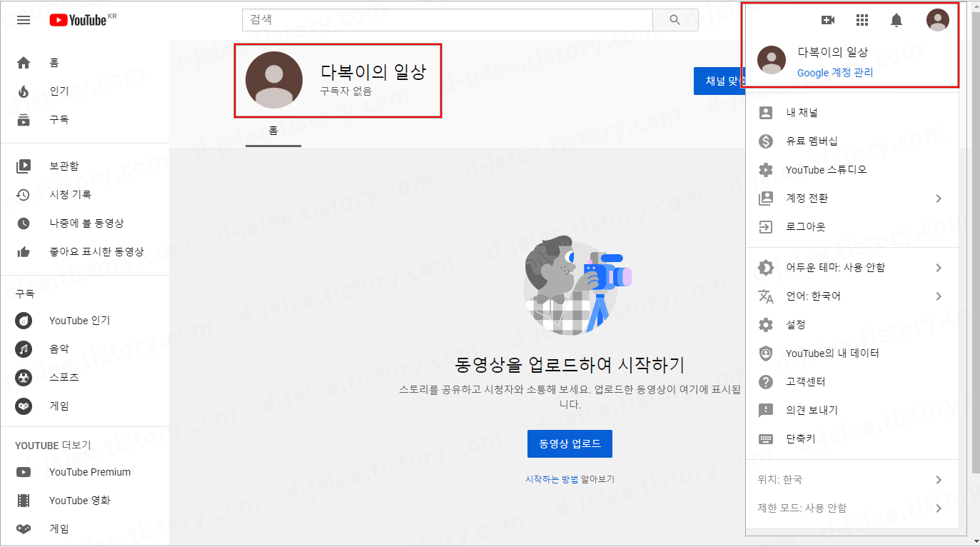Click avatar inside account menu header
The image size is (980, 547).
click(772, 60)
